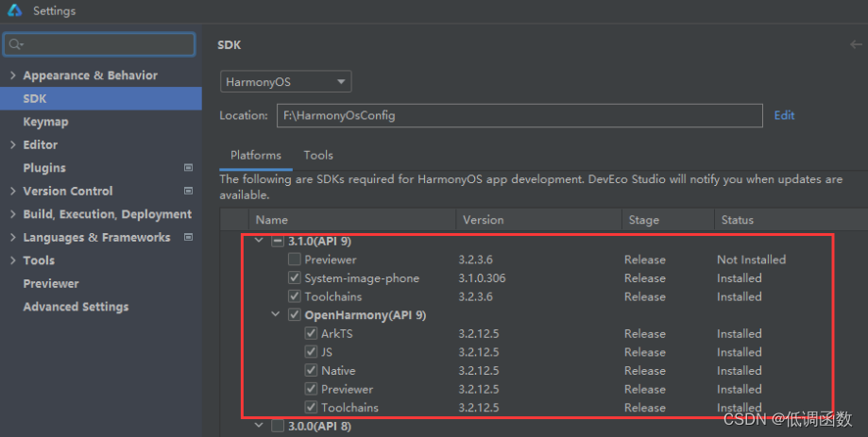This screenshot has height=437, width=868.
Task: Switch to the Tools tab
Action: point(318,156)
